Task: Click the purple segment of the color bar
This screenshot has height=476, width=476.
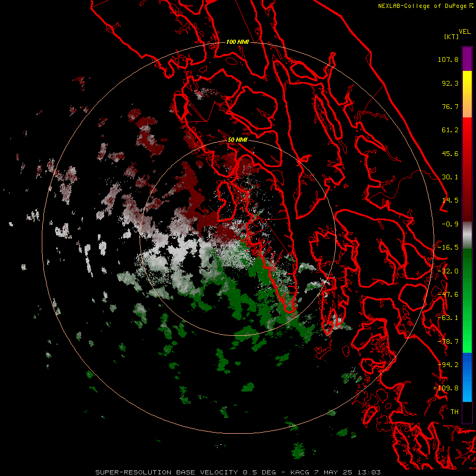Action: point(467,59)
